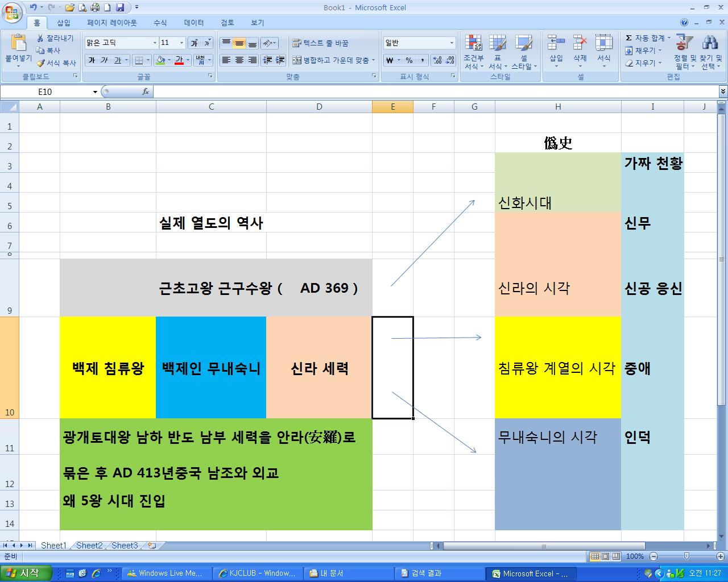Click the Windows 시작 (Start) button
This screenshot has height=582, width=728.
26,573
